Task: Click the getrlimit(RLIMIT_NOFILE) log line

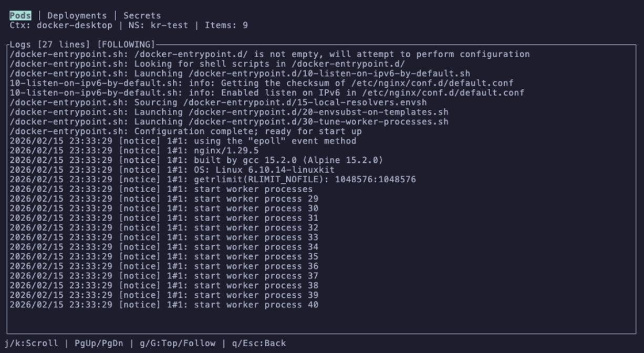Action: click(212, 180)
